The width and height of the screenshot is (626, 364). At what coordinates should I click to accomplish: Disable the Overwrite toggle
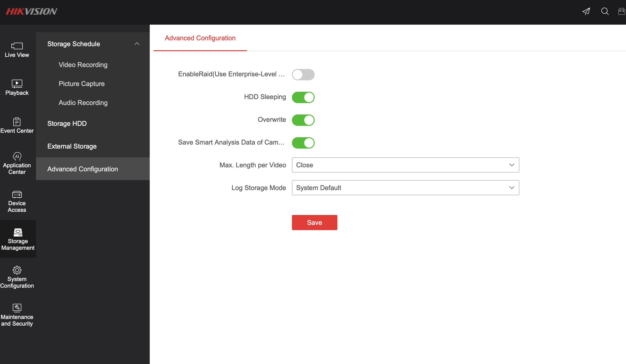coord(303,120)
